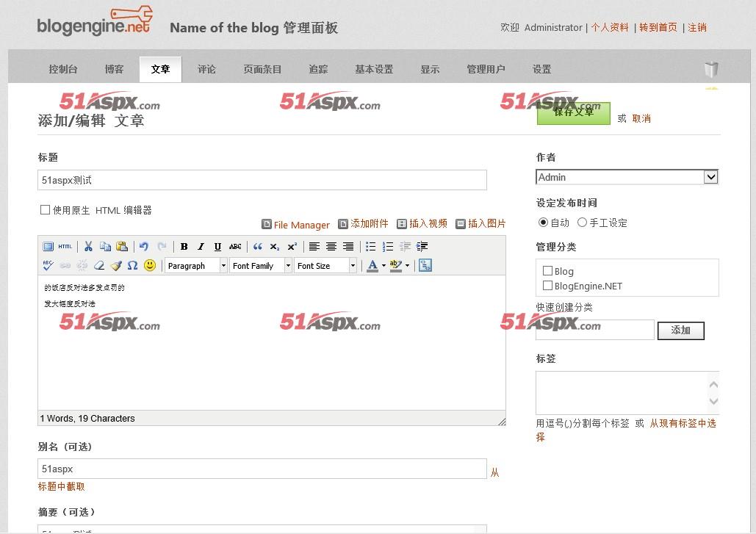Viewport: 756px width, 534px height.
Task: Apply underline formatting
Action: click(218, 247)
